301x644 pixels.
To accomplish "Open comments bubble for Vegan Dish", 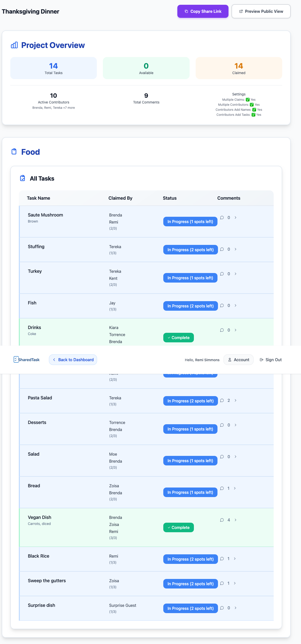I will pyautogui.click(x=222, y=520).
